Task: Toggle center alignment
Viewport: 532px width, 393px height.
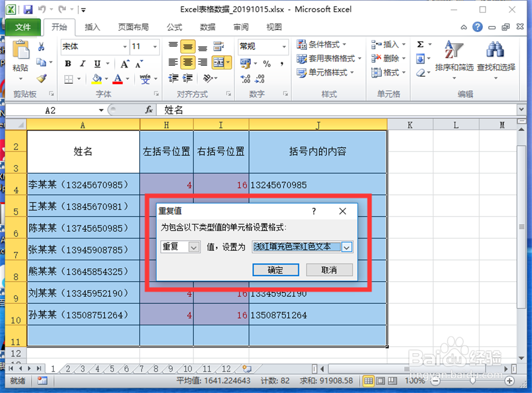Action: coord(187,63)
